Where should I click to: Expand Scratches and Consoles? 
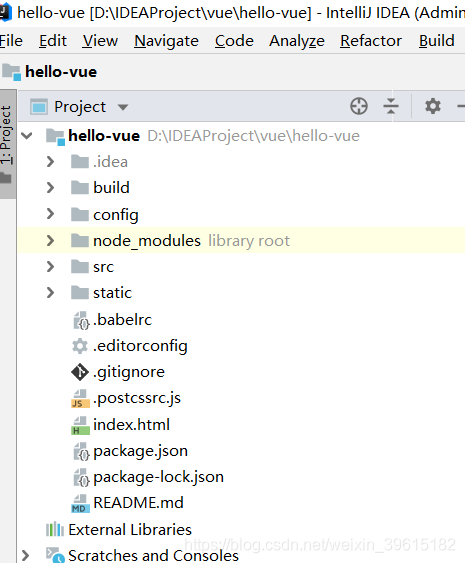pos(25,555)
